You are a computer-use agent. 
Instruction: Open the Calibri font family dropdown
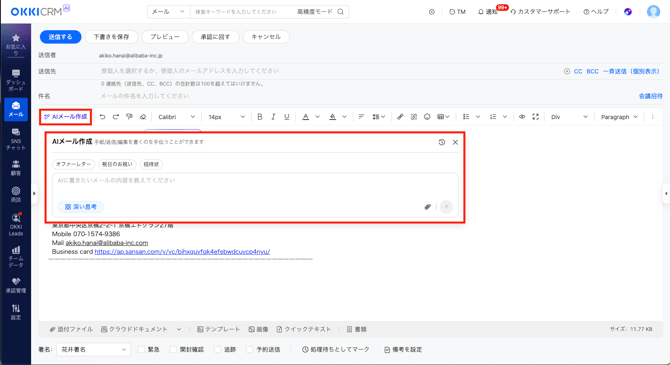click(x=176, y=117)
